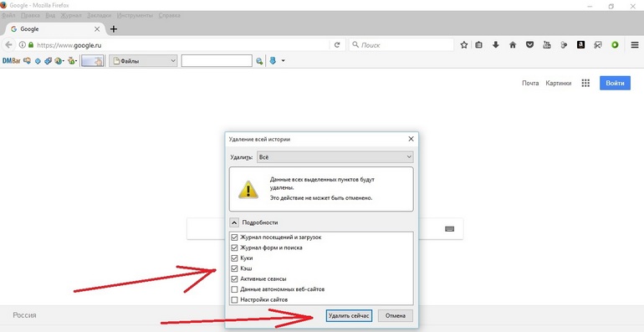Screen dimensions: 644x332
Task: Click the YouTube toolbar icon
Action: (x=547, y=45)
